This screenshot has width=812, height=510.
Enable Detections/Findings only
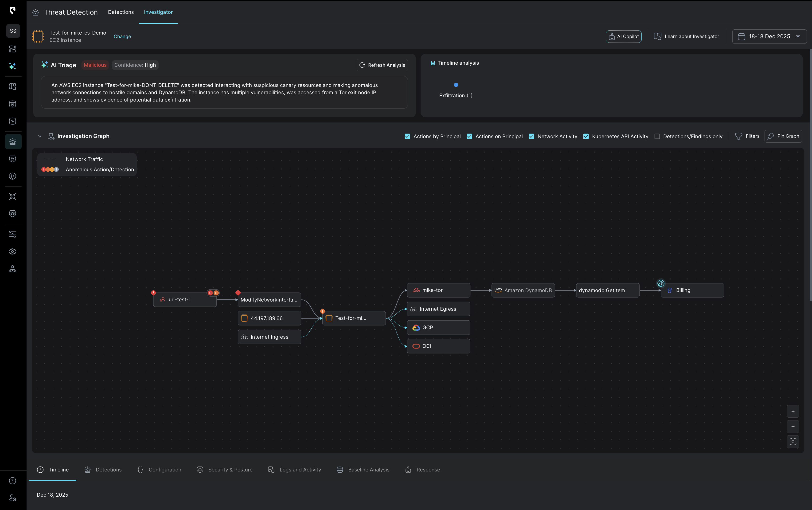[657, 136]
